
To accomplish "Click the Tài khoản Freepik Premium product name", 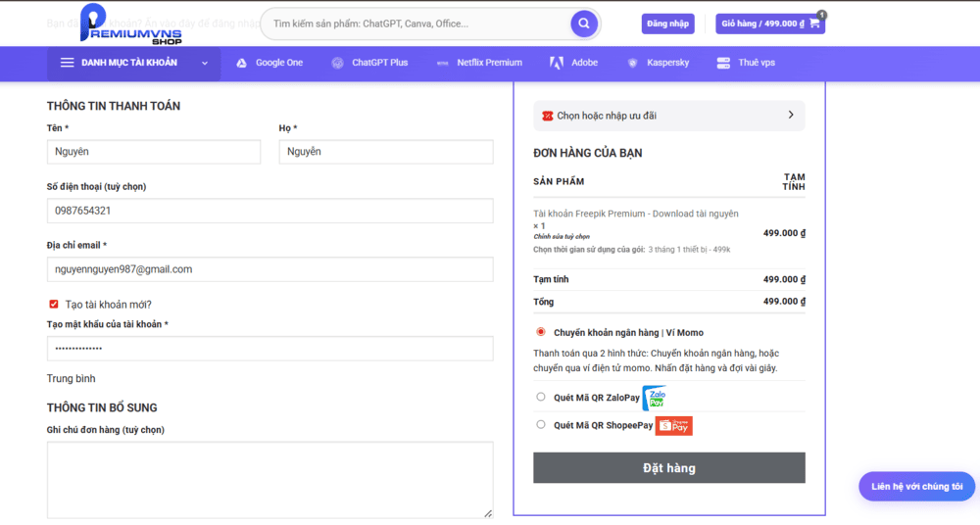I will point(636,214).
